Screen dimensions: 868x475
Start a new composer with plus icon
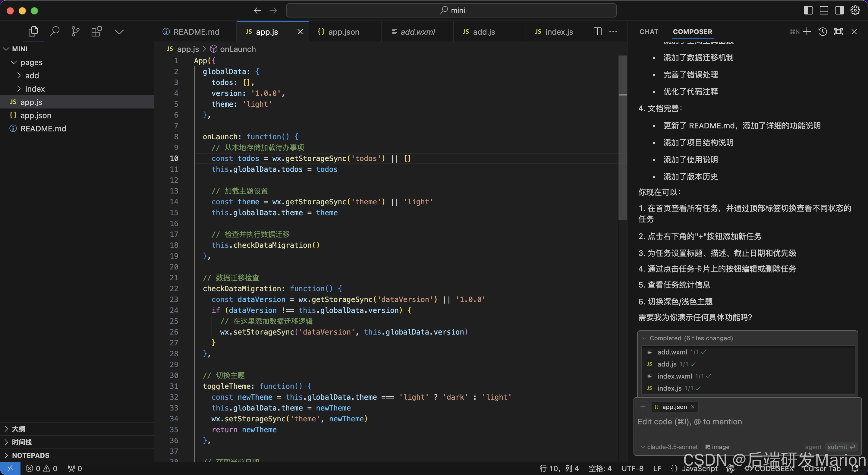click(807, 32)
